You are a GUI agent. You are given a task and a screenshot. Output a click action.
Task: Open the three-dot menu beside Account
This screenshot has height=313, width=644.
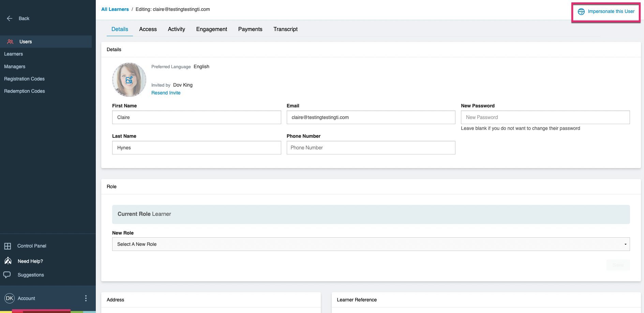coord(86,298)
